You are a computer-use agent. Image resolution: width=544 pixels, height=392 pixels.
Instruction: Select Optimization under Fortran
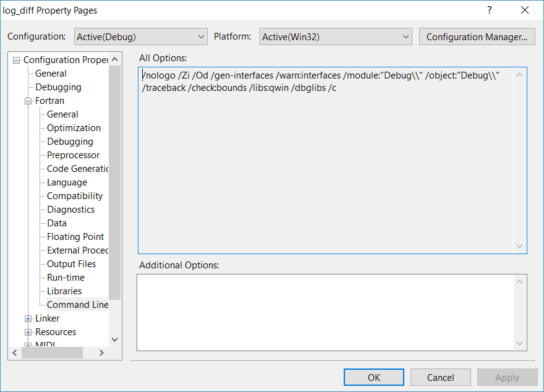coord(74,127)
